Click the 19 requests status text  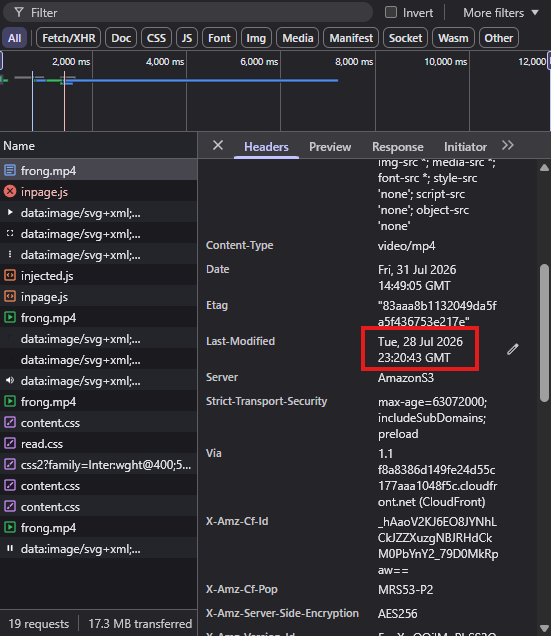[x=39, y=623]
